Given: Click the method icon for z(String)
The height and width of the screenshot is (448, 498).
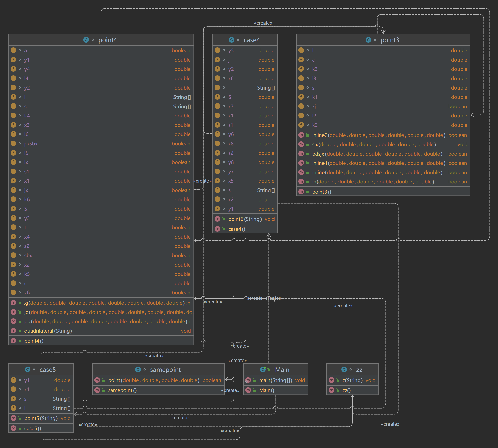Looking at the screenshot, I should [331, 380].
